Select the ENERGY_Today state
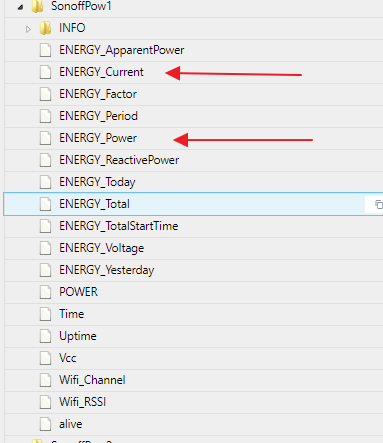 click(97, 182)
